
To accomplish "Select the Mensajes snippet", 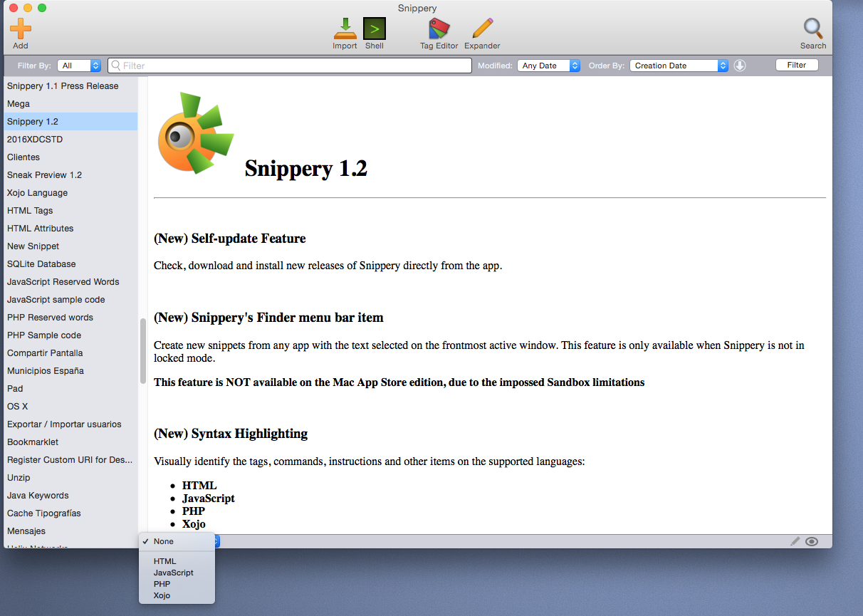I will pyautogui.click(x=70, y=531).
